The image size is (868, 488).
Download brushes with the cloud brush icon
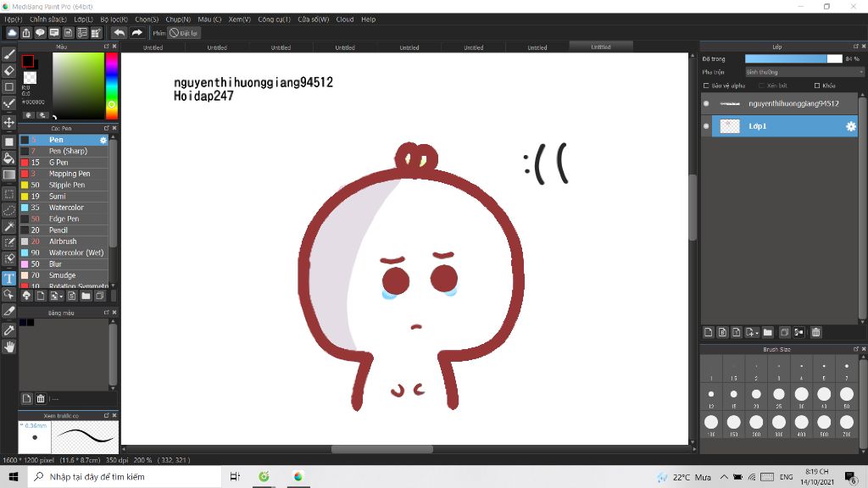pos(26,296)
